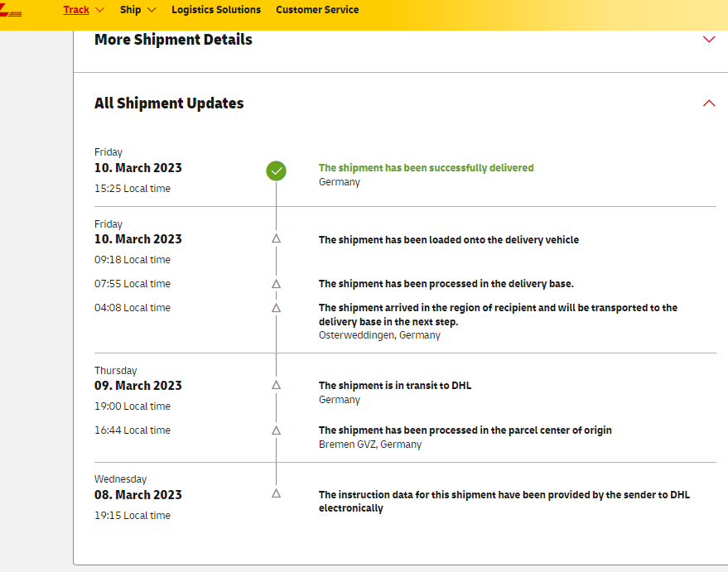
Task: Expand More Shipment Details with its chevron
Action: (x=708, y=40)
